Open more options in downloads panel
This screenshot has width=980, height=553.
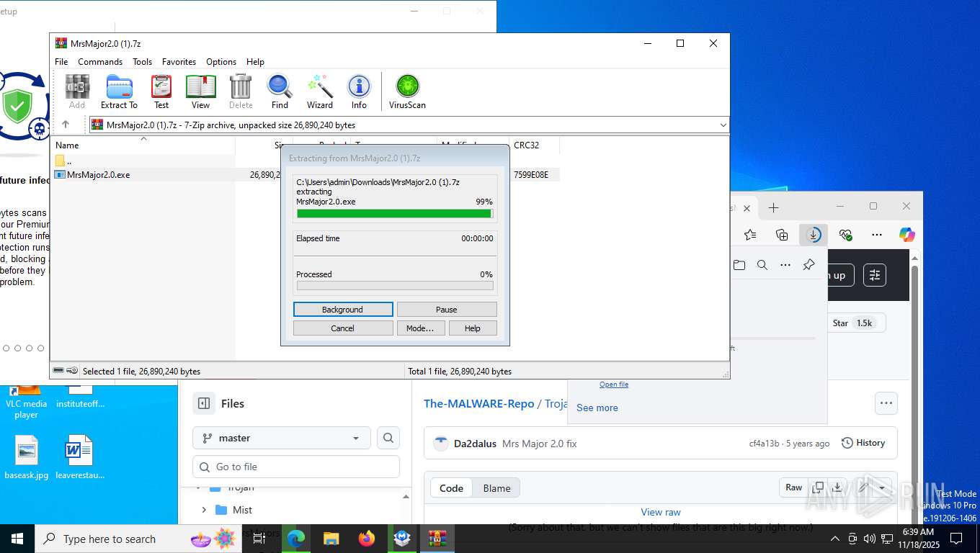[x=785, y=265]
